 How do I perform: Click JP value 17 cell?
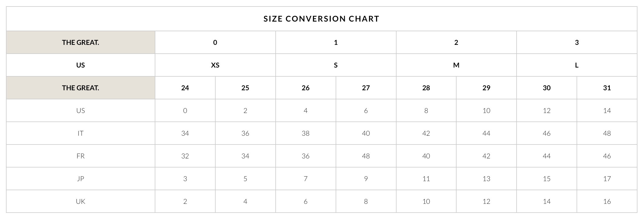[607, 179]
